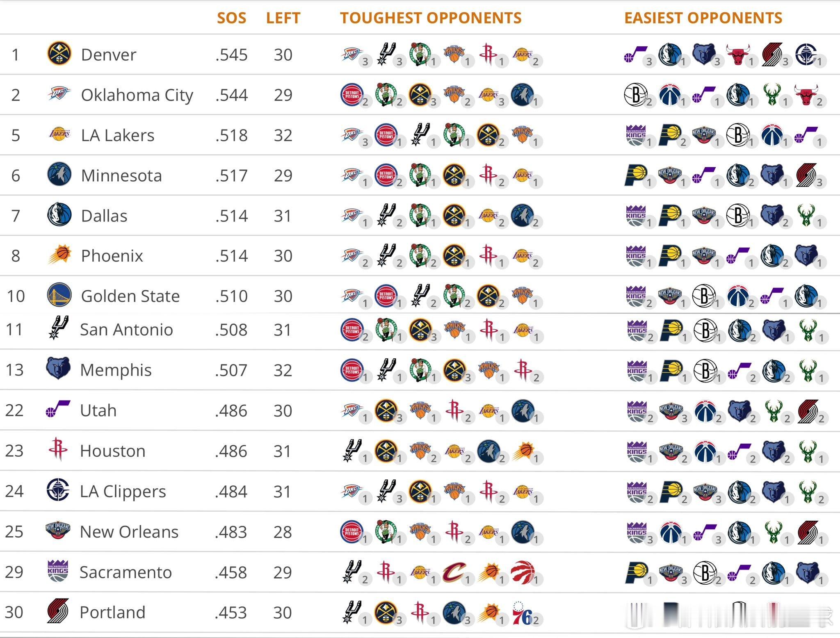Viewport: 840px width, 638px height.
Task: Click the 76ers logo in Portland's row
Action: [x=523, y=613]
